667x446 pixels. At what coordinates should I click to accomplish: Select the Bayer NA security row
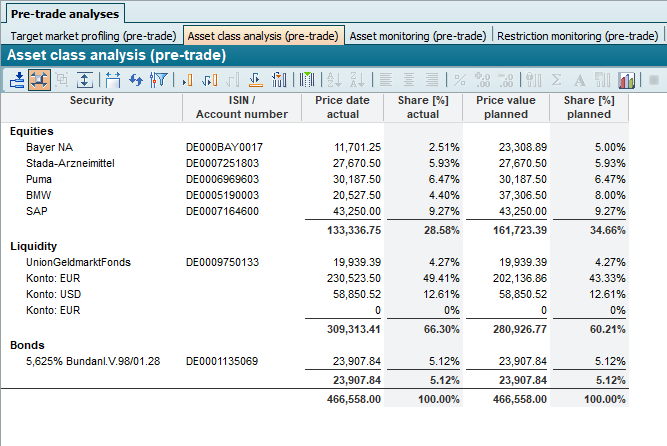coord(49,147)
